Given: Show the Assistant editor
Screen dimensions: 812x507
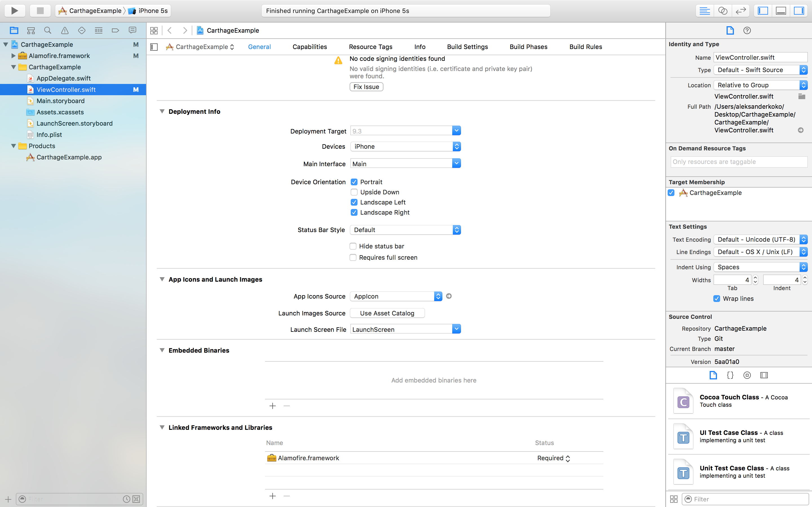Looking at the screenshot, I should [722, 11].
